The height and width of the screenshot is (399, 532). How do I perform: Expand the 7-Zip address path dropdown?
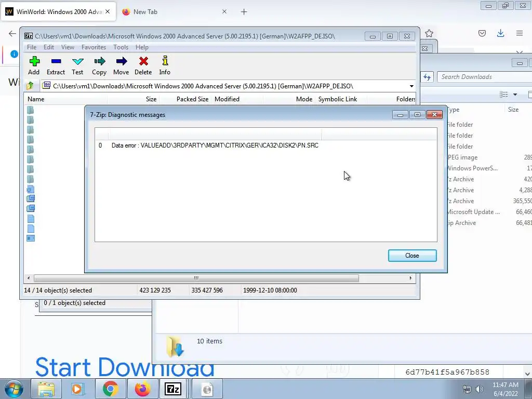(x=411, y=86)
